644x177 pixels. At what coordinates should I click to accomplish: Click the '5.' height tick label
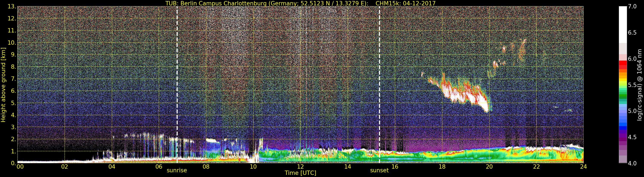(x=13, y=103)
